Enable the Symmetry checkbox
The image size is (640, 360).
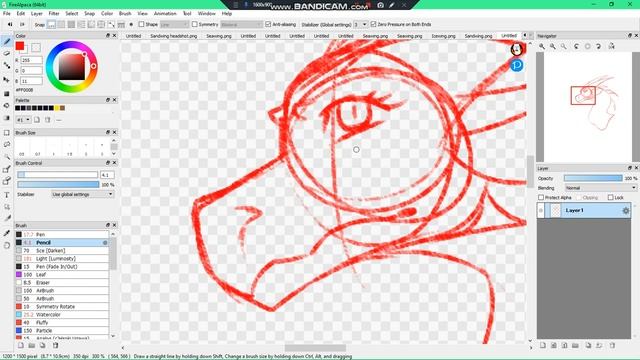pos(195,24)
